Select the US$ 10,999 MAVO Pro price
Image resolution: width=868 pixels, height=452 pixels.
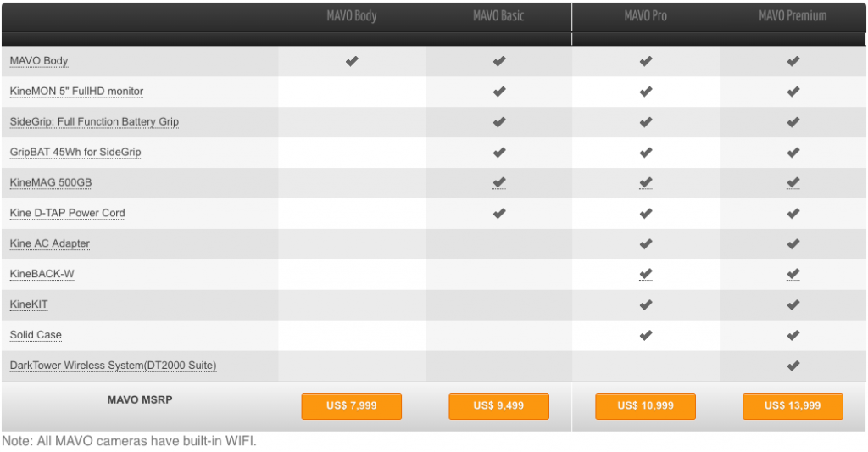[646, 406]
